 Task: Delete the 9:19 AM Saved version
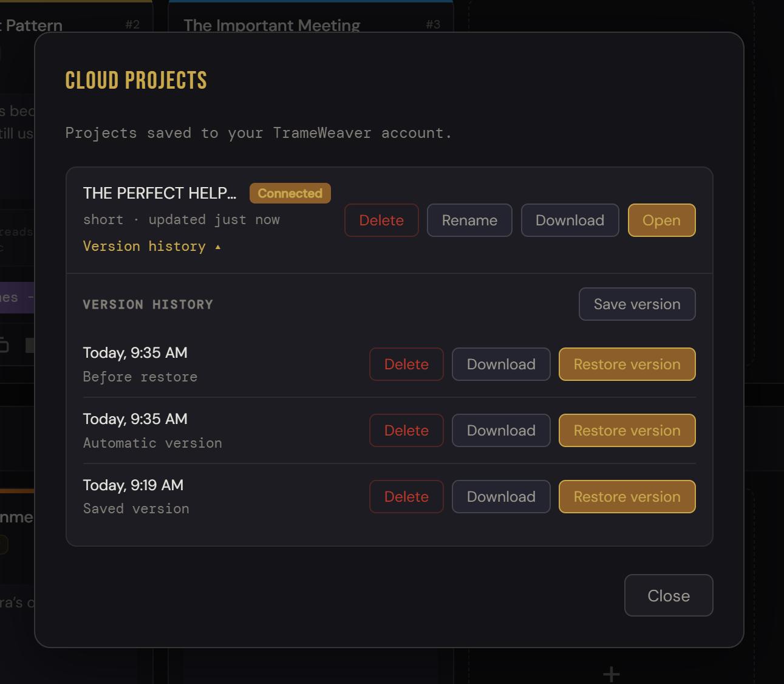[x=406, y=496]
